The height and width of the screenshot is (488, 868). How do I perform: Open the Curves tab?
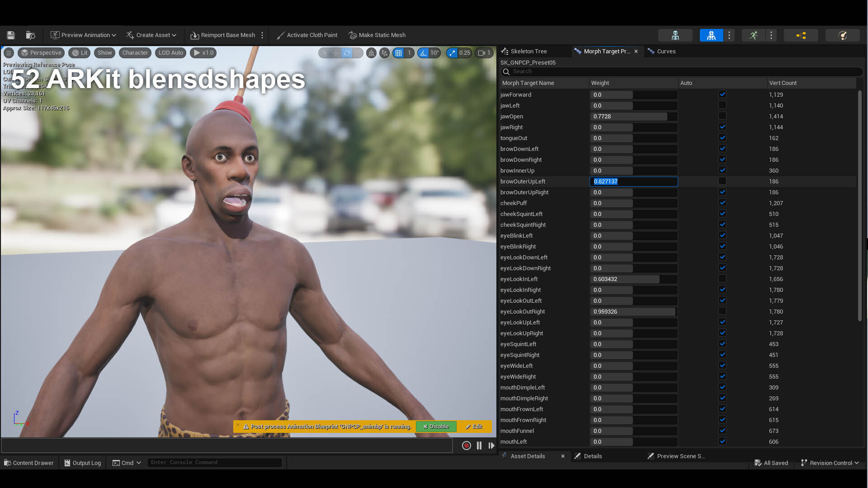[x=665, y=52]
